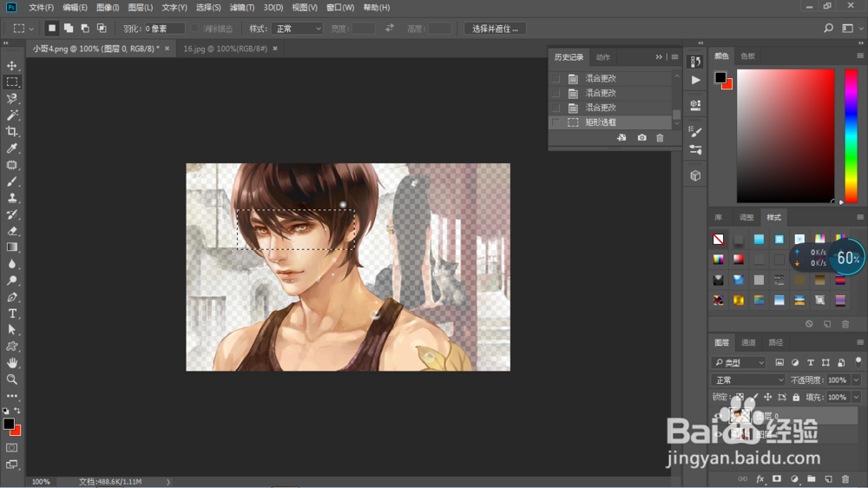
Task: Open the 滤镜(T) menu
Action: coord(242,7)
